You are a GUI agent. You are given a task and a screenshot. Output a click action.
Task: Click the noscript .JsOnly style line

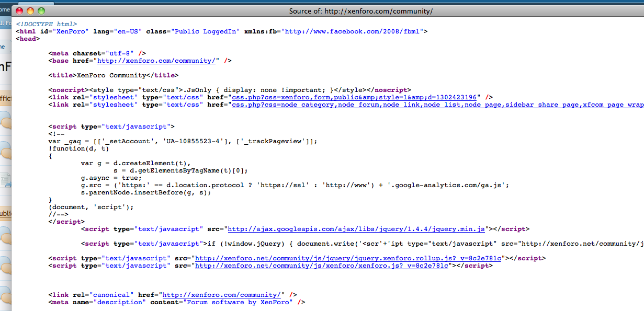pyautogui.click(x=230, y=90)
